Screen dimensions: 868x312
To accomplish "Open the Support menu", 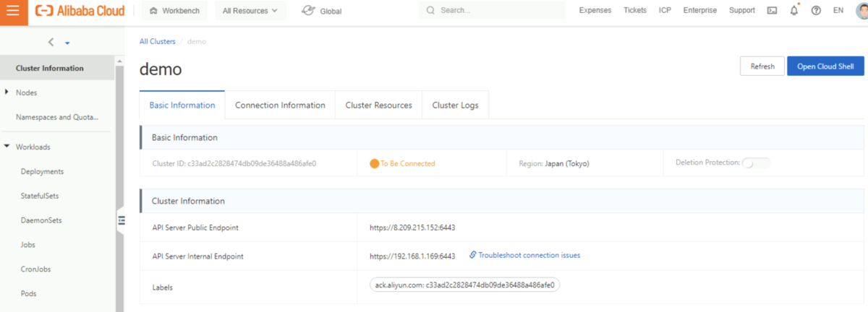I will pos(742,11).
